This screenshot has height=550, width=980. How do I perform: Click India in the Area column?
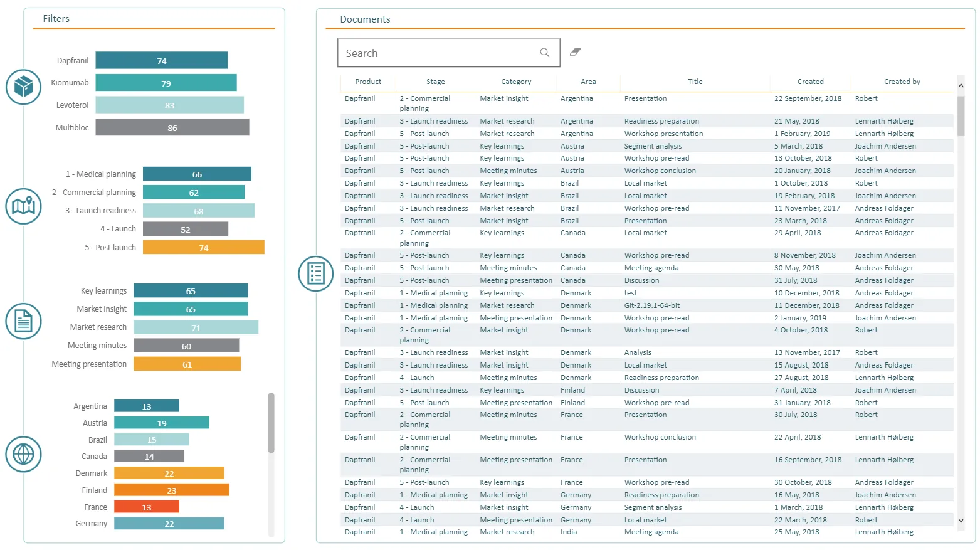(569, 532)
